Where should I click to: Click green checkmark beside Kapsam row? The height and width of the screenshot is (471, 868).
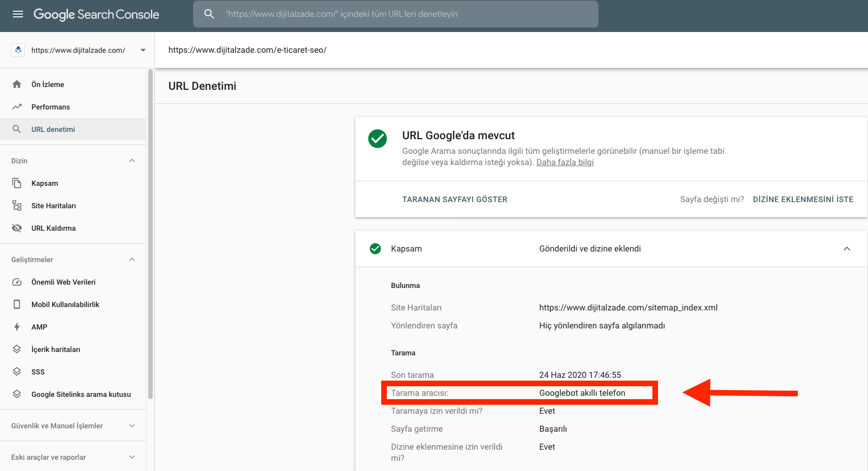(376, 249)
